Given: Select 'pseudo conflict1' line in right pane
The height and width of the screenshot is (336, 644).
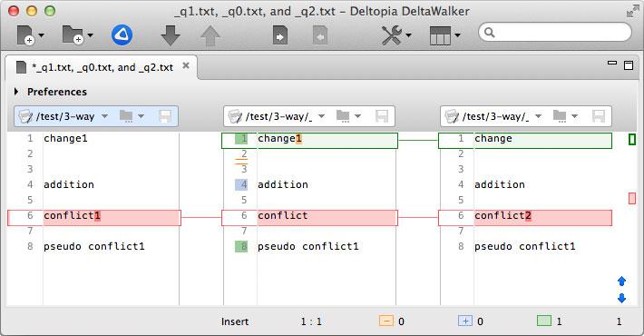Looking at the screenshot, I should pyautogui.click(x=525, y=246).
